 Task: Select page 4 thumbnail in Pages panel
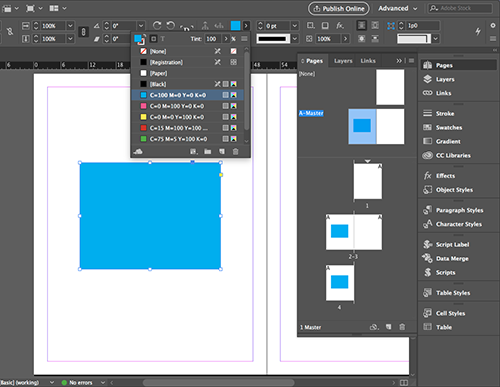tap(340, 283)
